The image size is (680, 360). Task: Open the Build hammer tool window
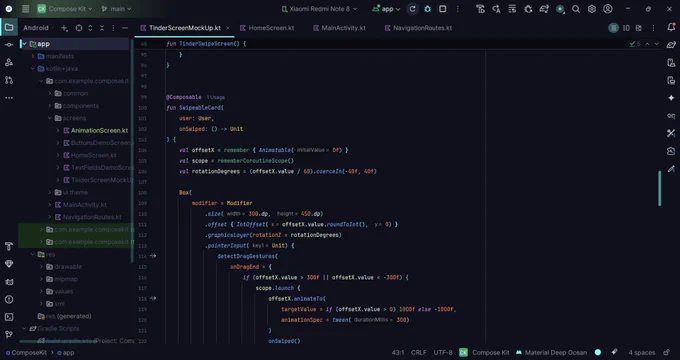point(9,246)
